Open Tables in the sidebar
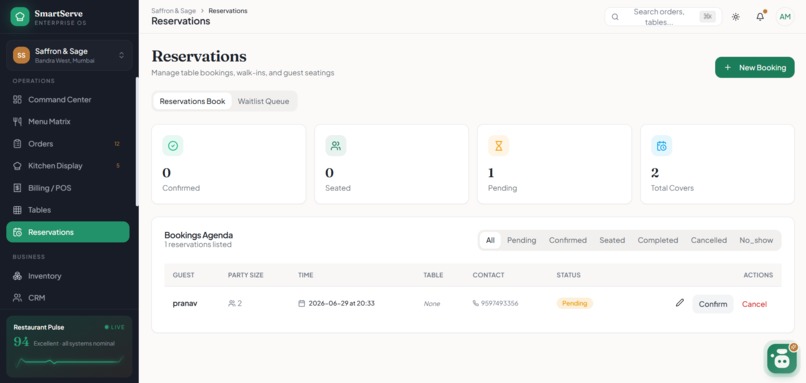The width and height of the screenshot is (806, 383). point(68,210)
